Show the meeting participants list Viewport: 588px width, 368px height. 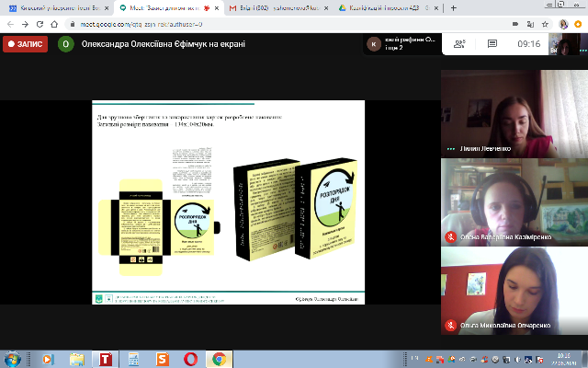[x=459, y=44]
